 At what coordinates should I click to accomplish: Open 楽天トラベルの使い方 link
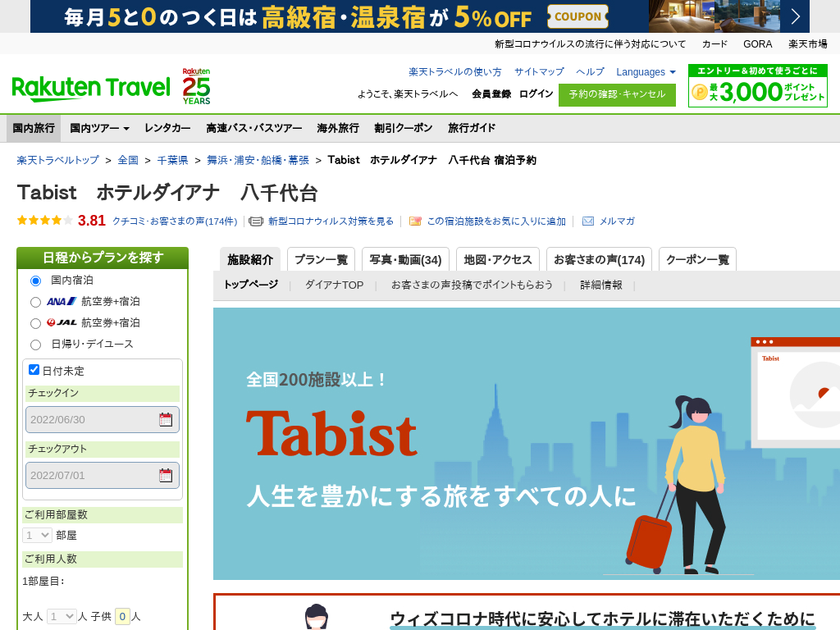pyautogui.click(x=454, y=72)
